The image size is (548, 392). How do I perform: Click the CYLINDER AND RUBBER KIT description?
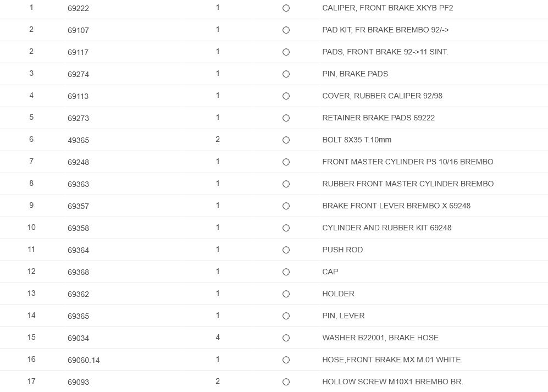pos(386,228)
